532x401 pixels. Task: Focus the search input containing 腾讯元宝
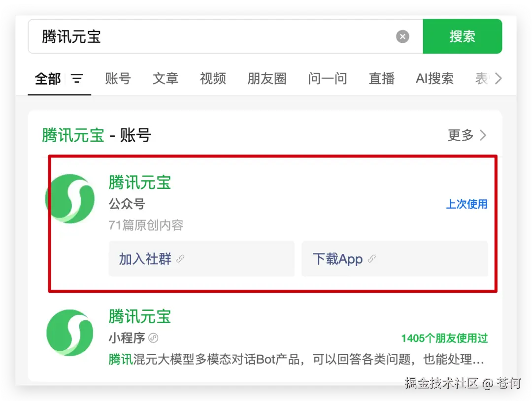(x=226, y=36)
